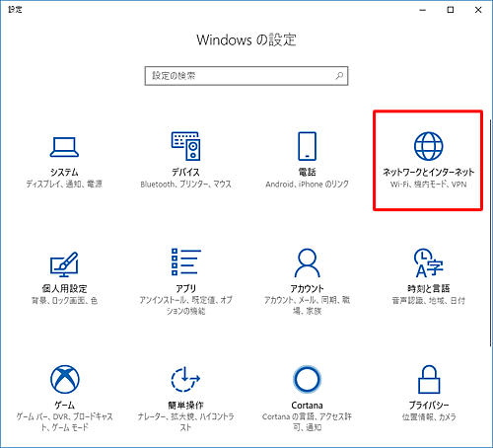Click '背景、ロック画面、色' description

tap(64, 300)
